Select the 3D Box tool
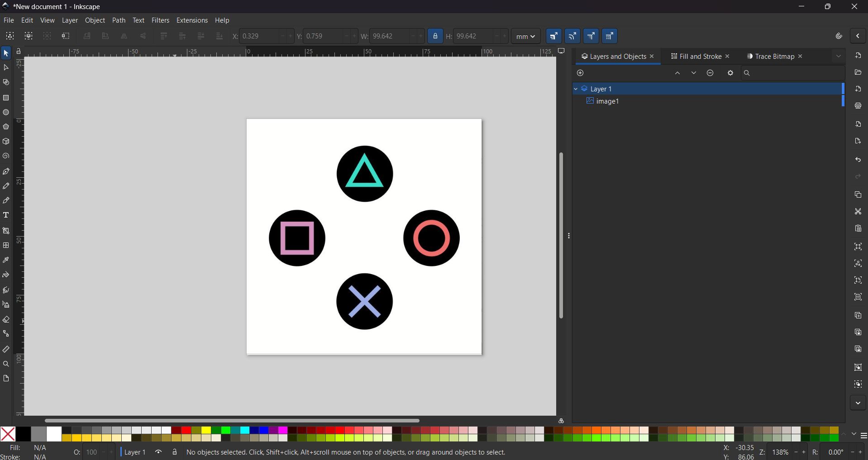The width and height of the screenshot is (868, 460). click(6, 142)
